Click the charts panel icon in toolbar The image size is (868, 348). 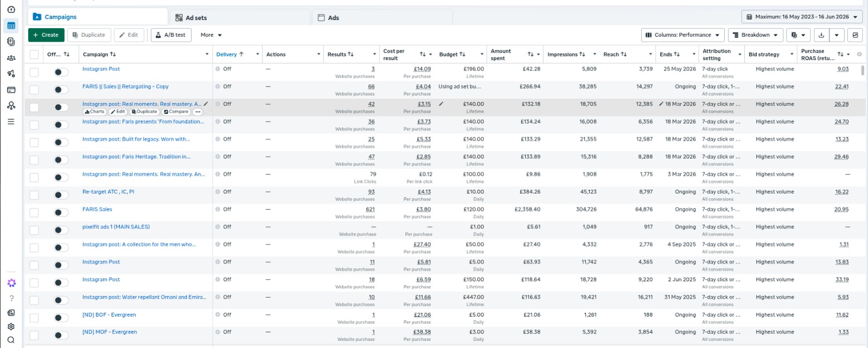click(856, 35)
